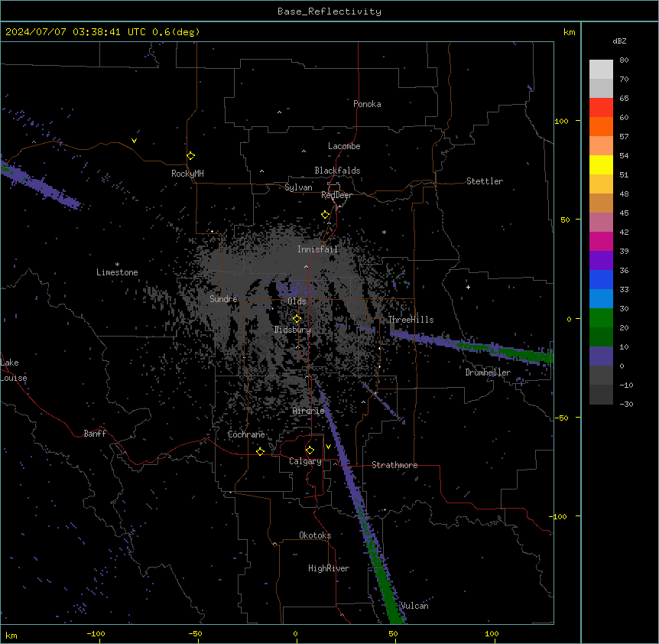The image size is (659, 644).
Task: Click the Banff label
Action: click(95, 434)
